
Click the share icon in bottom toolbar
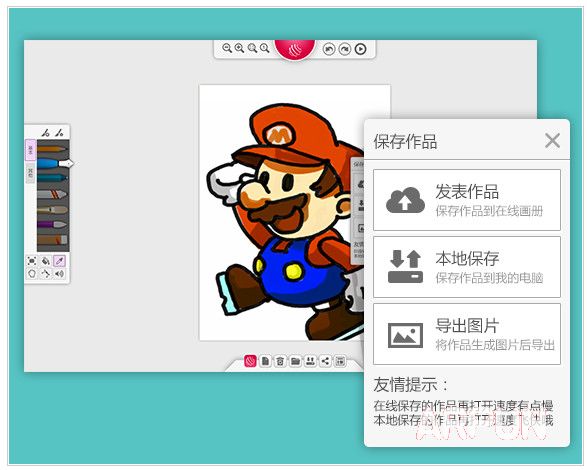click(325, 361)
